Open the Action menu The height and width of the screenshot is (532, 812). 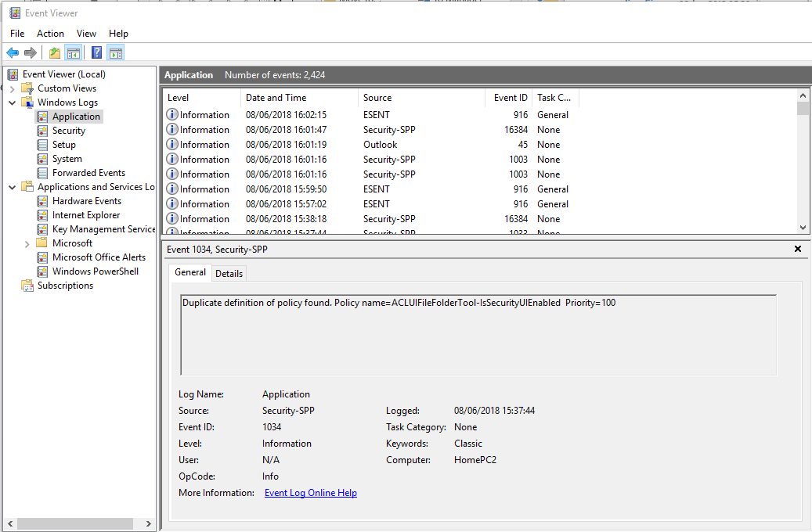(x=50, y=34)
